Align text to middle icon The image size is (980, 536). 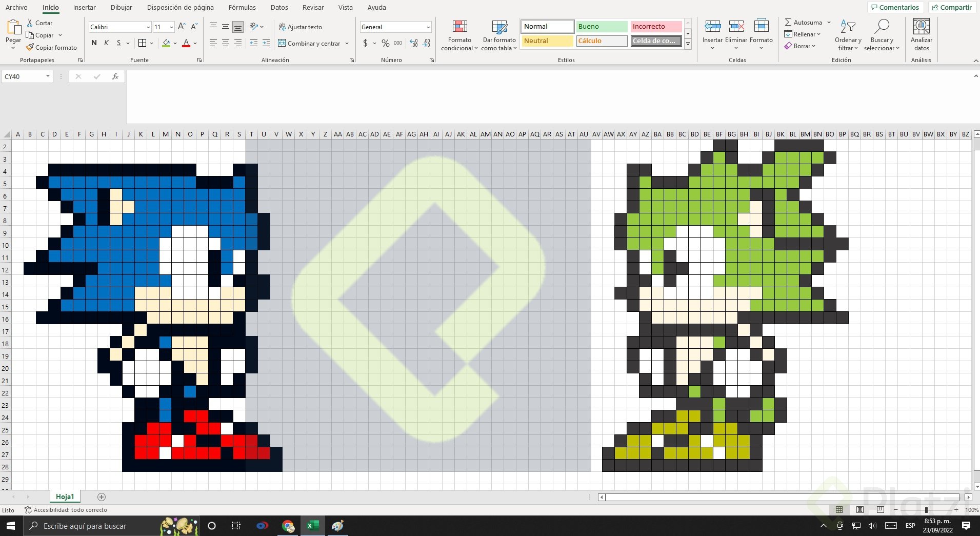click(x=226, y=26)
